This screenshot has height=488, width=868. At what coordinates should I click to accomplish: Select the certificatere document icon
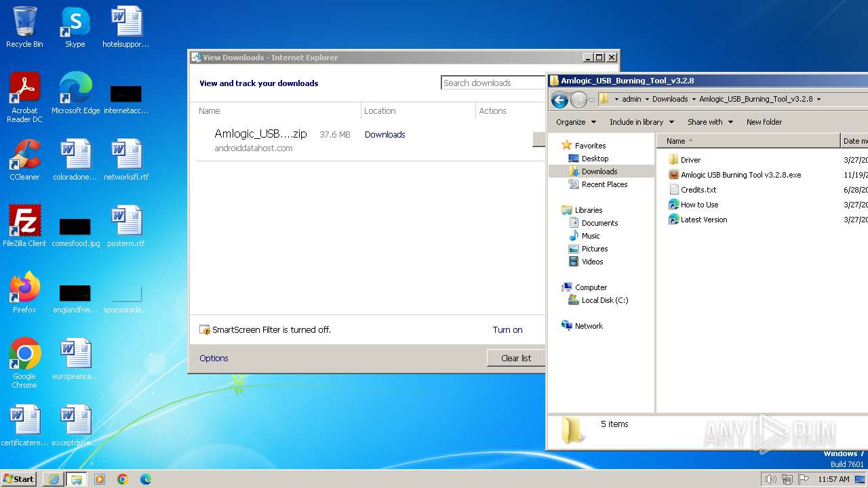(x=24, y=426)
